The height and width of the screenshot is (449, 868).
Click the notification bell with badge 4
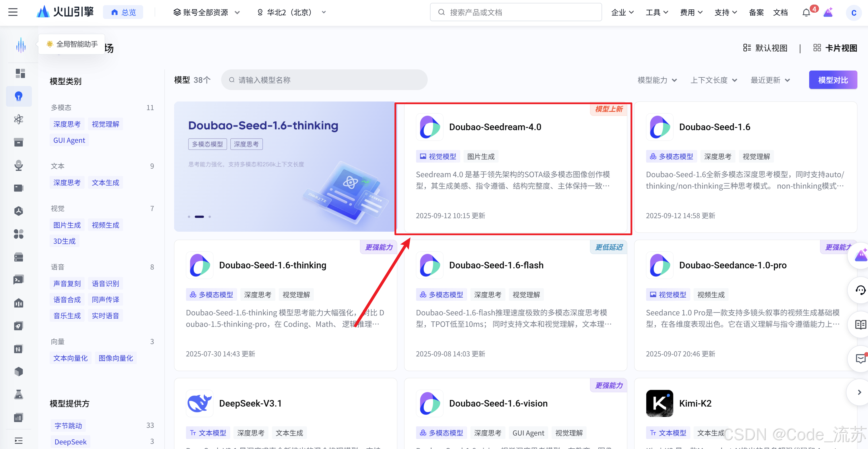807,12
